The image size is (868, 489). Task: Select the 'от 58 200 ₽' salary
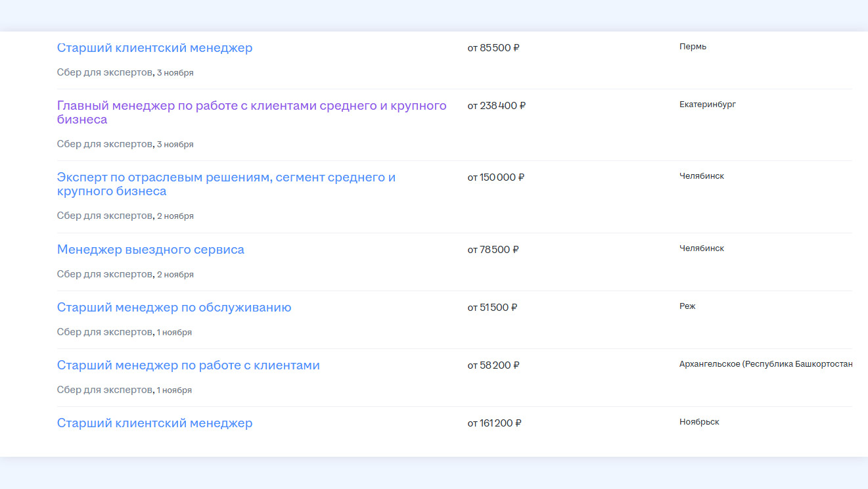click(493, 365)
